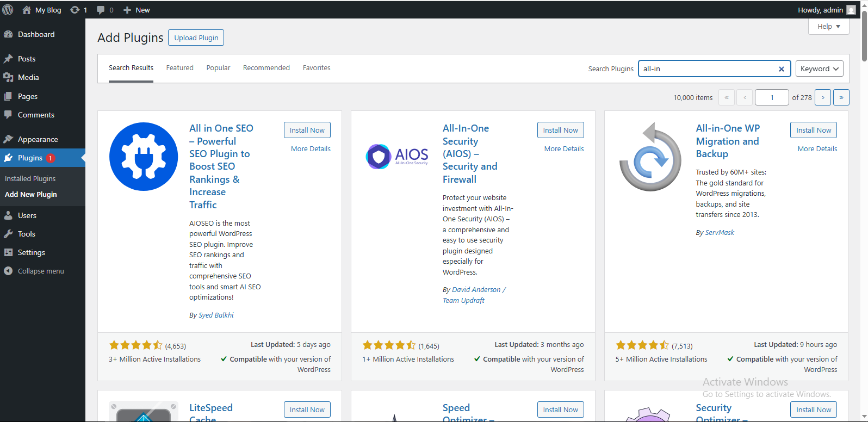Click the AIOS security plugin logo

click(397, 157)
